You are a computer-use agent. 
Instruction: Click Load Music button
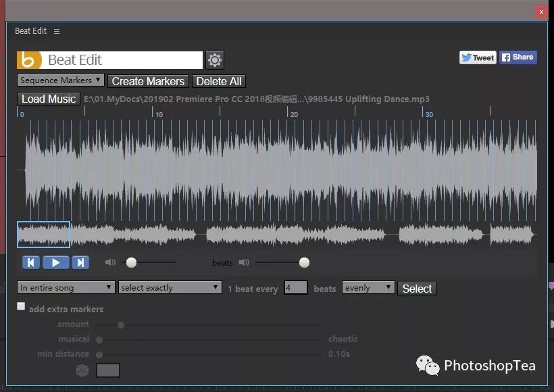click(x=49, y=99)
